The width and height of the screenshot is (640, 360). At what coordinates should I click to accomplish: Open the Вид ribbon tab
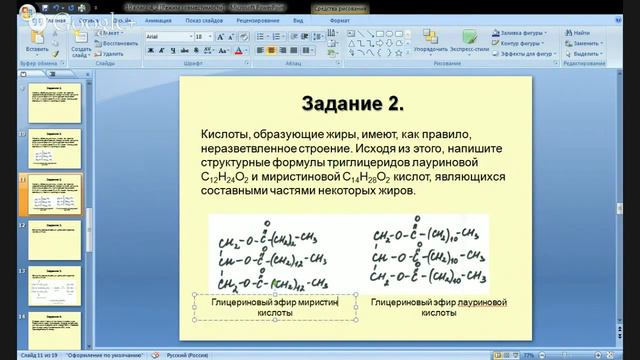coord(298,20)
